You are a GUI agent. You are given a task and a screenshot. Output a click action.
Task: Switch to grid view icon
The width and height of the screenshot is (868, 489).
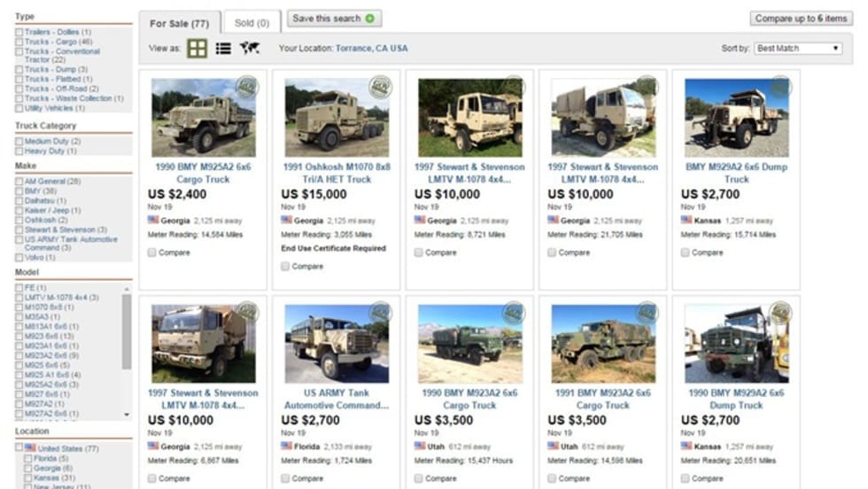click(x=197, y=49)
